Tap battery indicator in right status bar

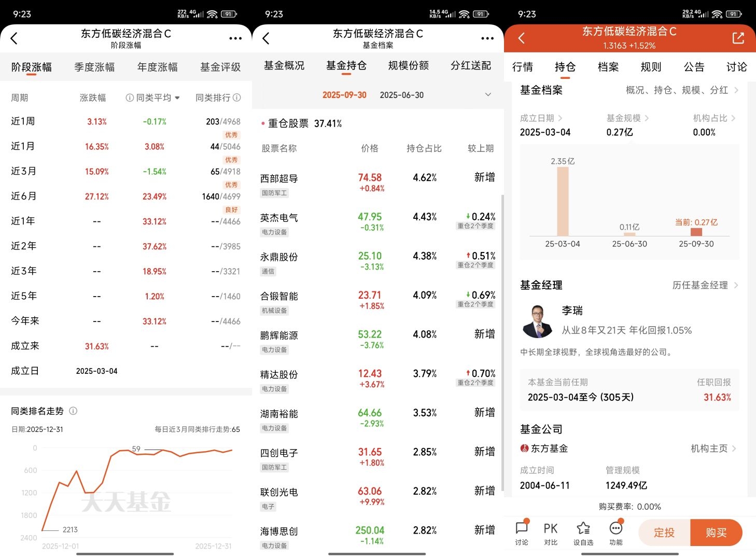(734, 14)
